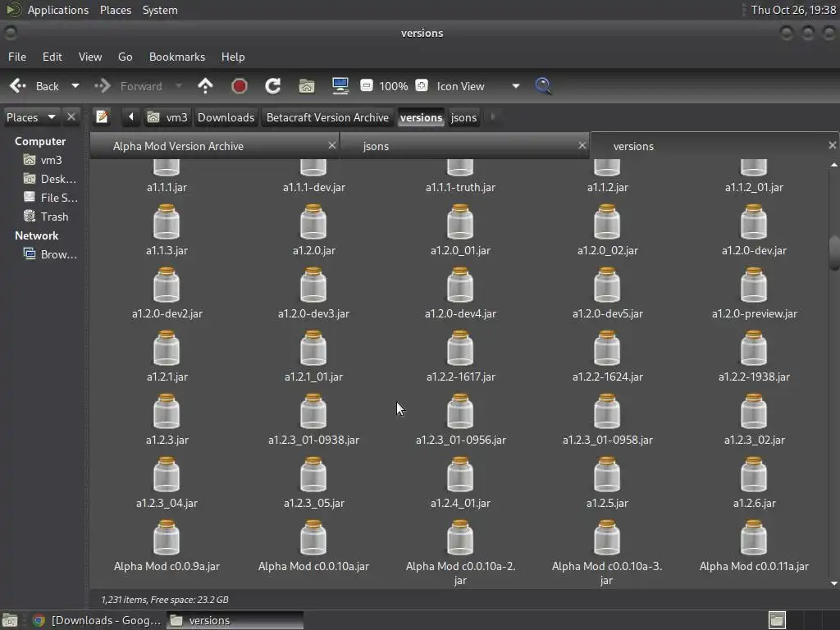Go to vm3 in the path bar
This screenshot has height=630, width=840.
point(167,117)
